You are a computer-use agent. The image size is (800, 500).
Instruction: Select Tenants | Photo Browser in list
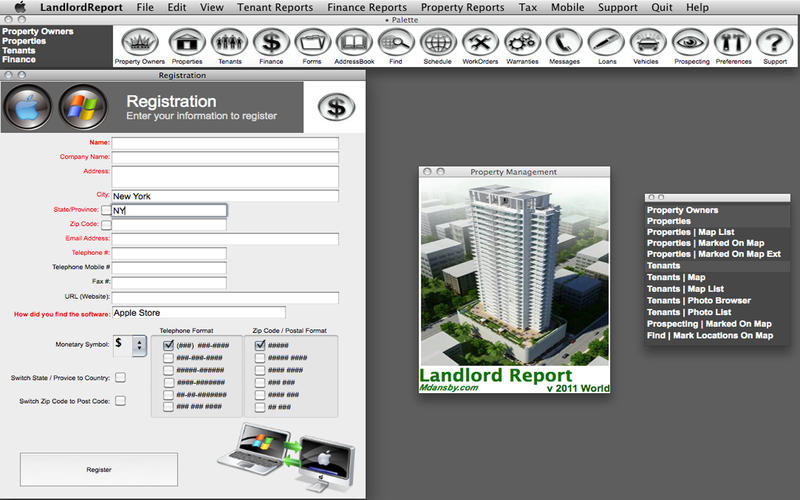tap(699, 300)
